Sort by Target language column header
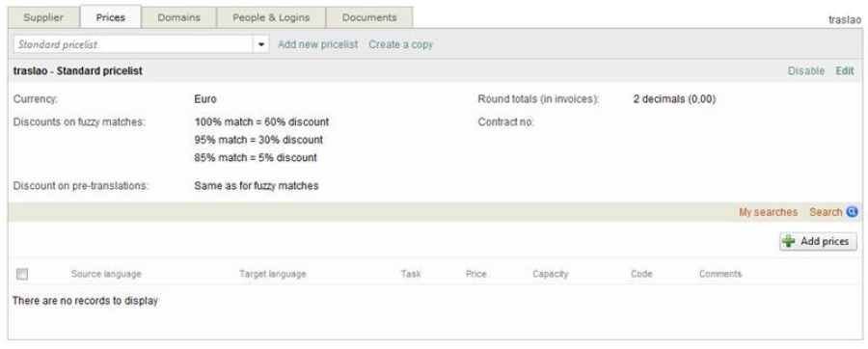This screenshot has height=349, width=868. coord(272,274)
